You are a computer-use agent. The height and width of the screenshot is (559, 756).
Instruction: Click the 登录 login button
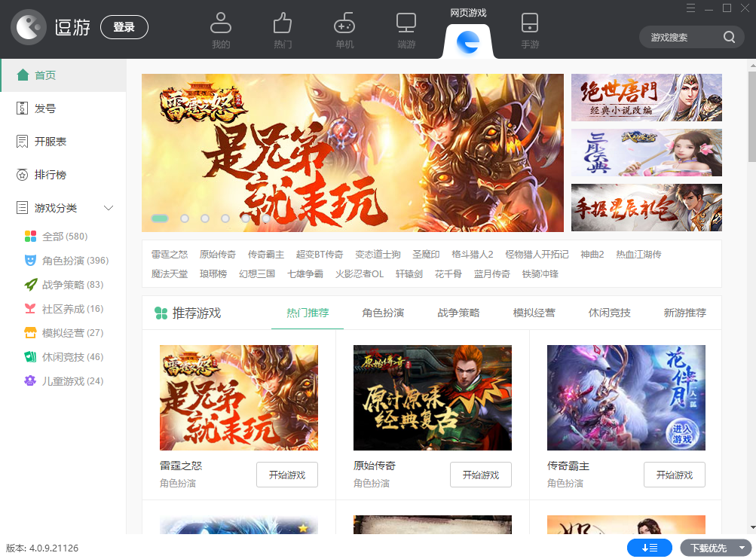pos(124,27)
